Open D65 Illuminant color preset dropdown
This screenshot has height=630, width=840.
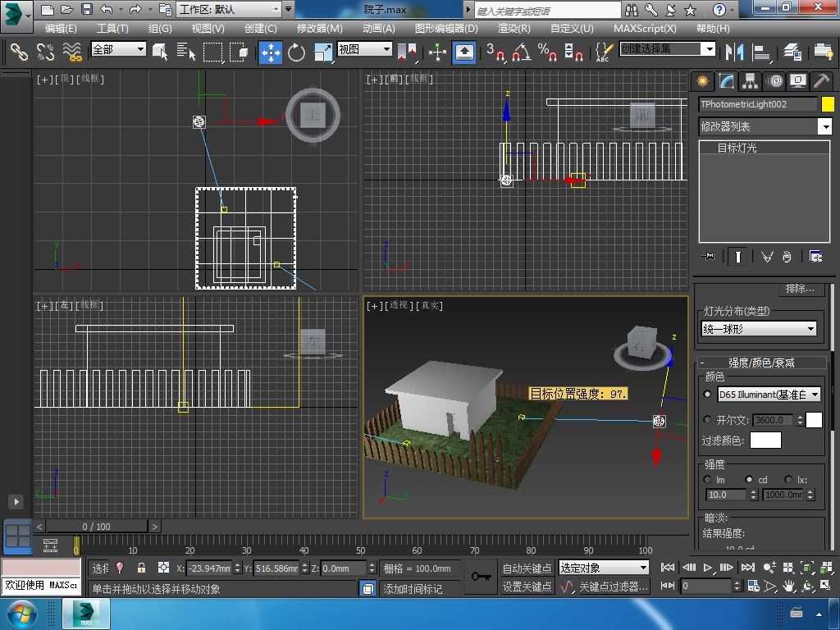[x=769, y=395]
